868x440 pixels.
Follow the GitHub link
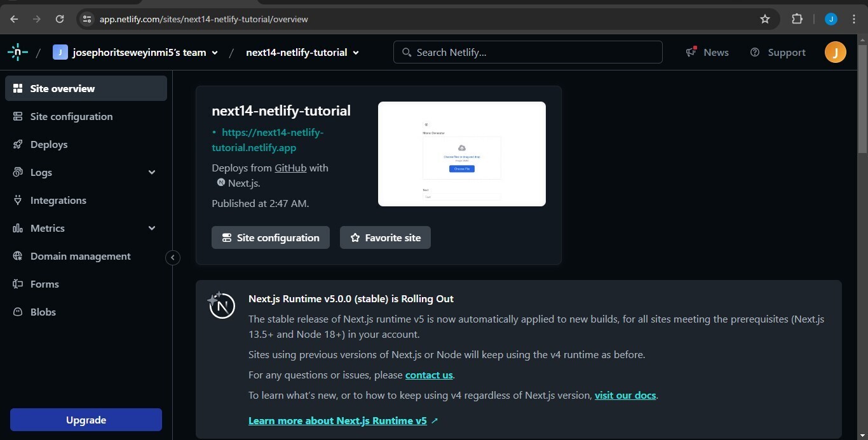[290, 168]
